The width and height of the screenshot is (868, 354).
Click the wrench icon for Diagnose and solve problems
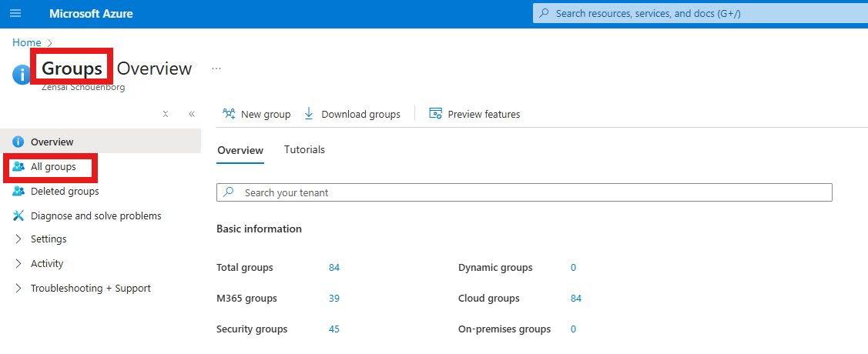[x=18, y=215]
